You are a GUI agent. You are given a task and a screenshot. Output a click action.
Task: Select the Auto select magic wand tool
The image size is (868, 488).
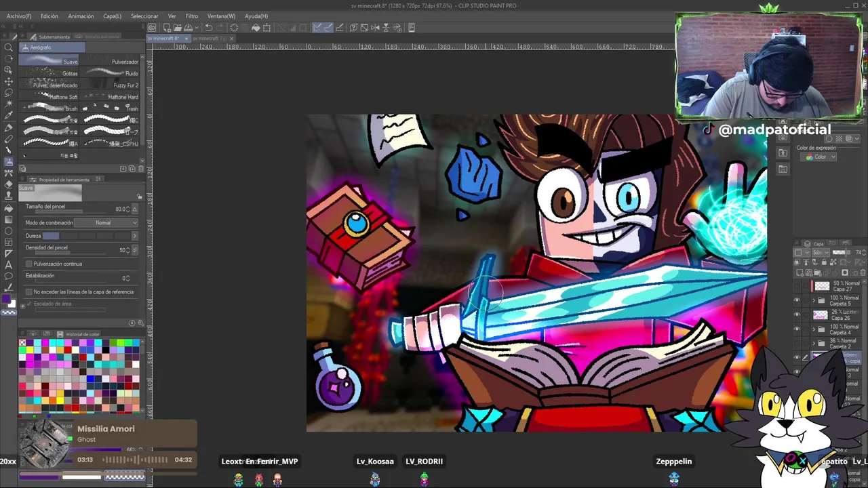(x=9, y=104)
